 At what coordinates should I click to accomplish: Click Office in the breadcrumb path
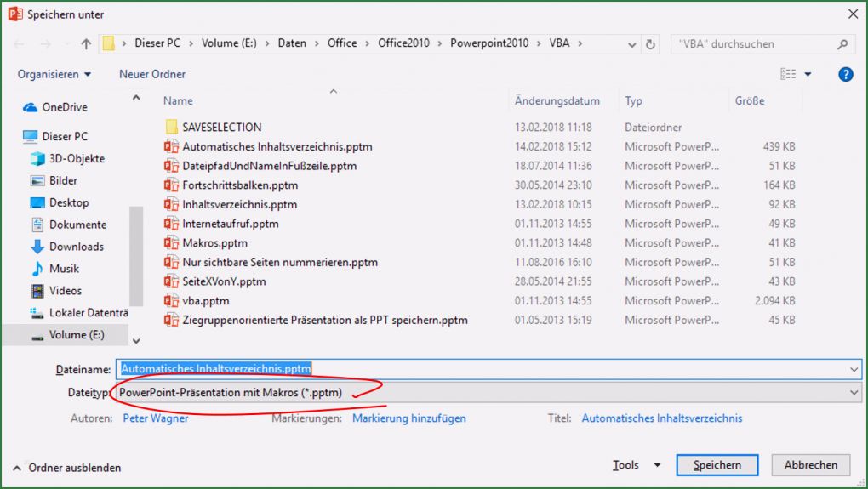point(342,43)
